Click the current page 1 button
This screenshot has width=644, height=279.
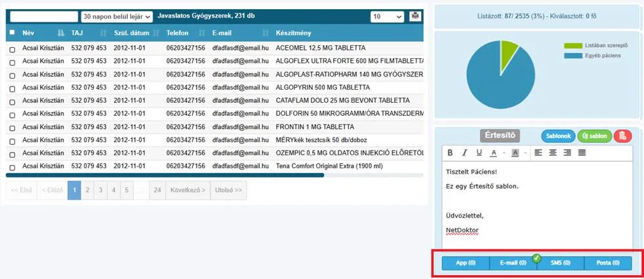pyautogui.click(x=74, y=191)
